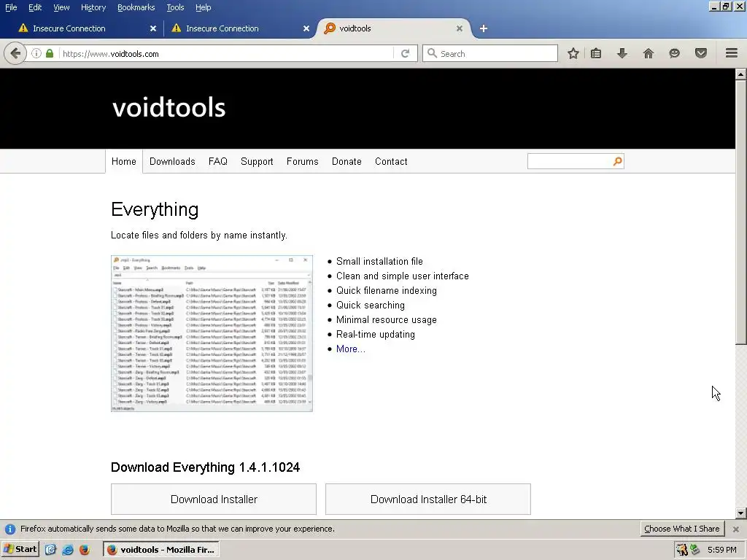Click the first system tray icon
Screen dimensions: 747x560
point(682,550)
